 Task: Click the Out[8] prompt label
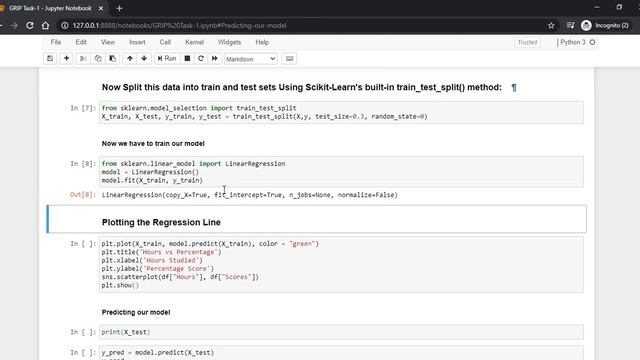pos(83,195)
